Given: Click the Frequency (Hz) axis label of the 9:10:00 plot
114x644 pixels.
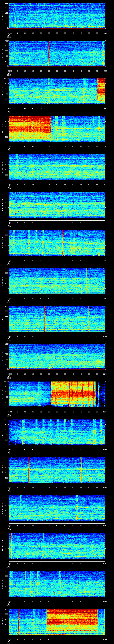Looking at the screenshot, I should coord(3,356).
